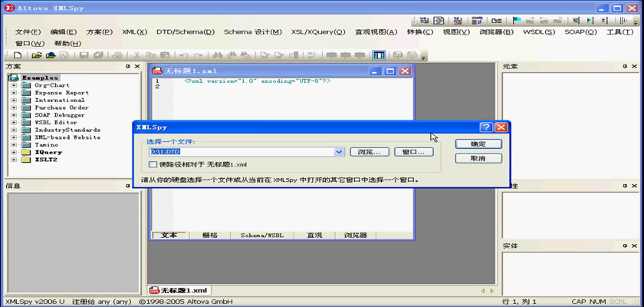Click the help question mark in XMLSpy dialog
This screenshot has height=307, width=644.
click(486, 127)
